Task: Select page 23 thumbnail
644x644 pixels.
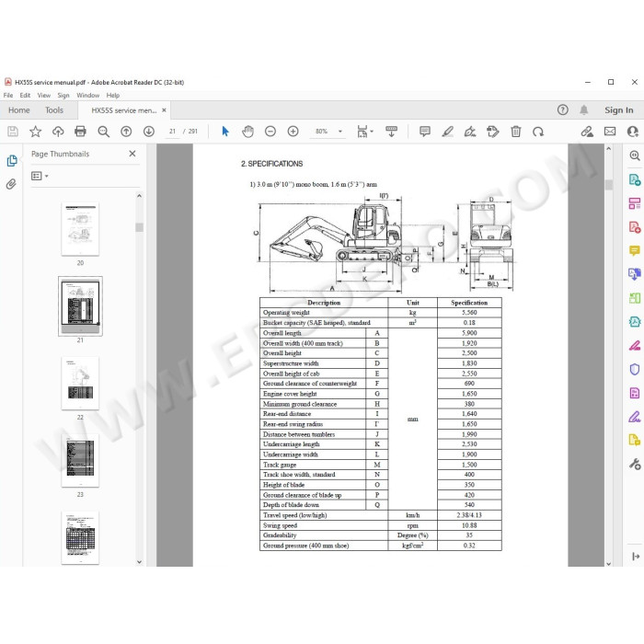Action: [80, 460]
